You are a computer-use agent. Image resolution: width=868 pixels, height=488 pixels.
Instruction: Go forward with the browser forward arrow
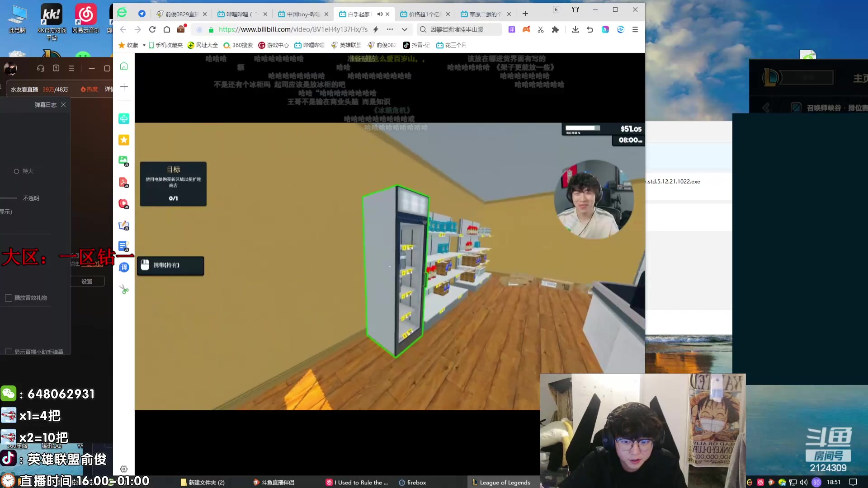[138, 29]
